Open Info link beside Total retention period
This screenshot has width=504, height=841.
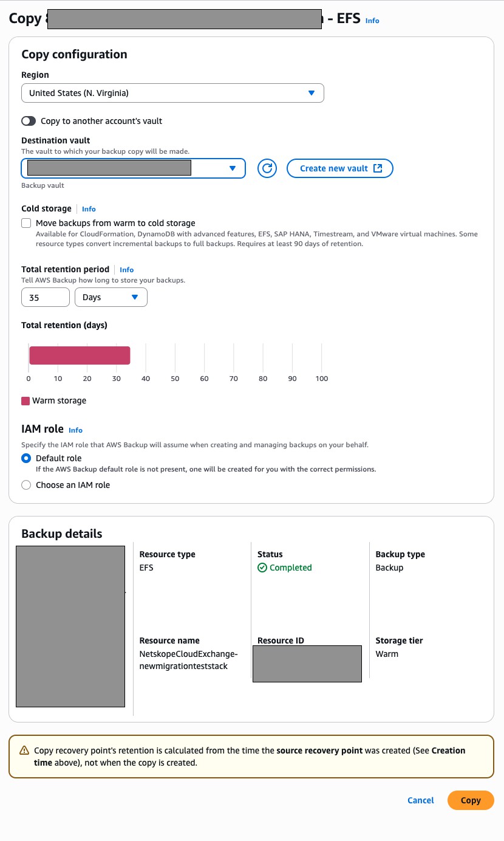point(127,270)
